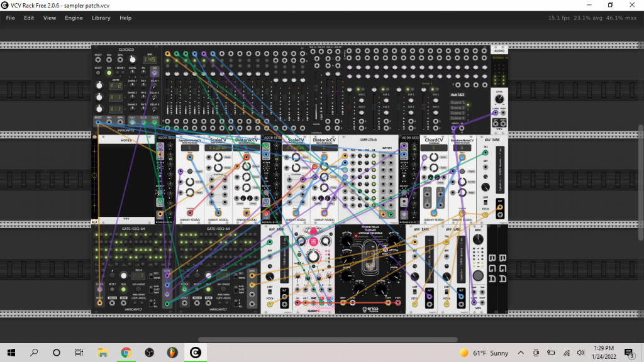Click the tube graphic on the Fusion Delay module
The width and height of the screenshot is (644, 362).
(x=370, y=258)
